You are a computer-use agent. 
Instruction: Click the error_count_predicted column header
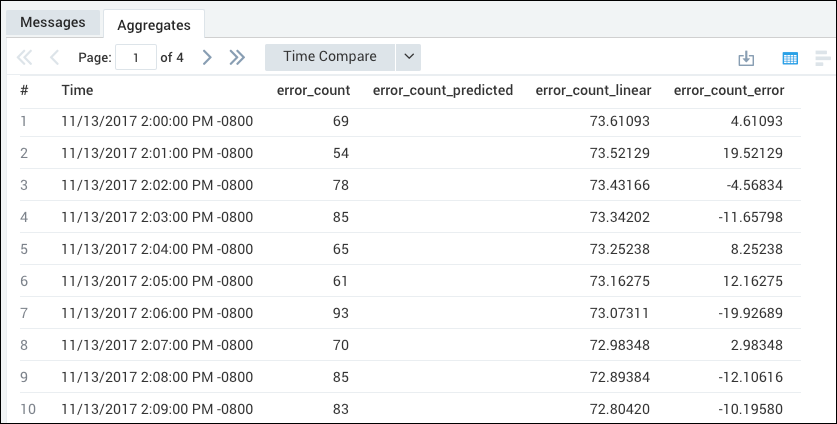442,91
